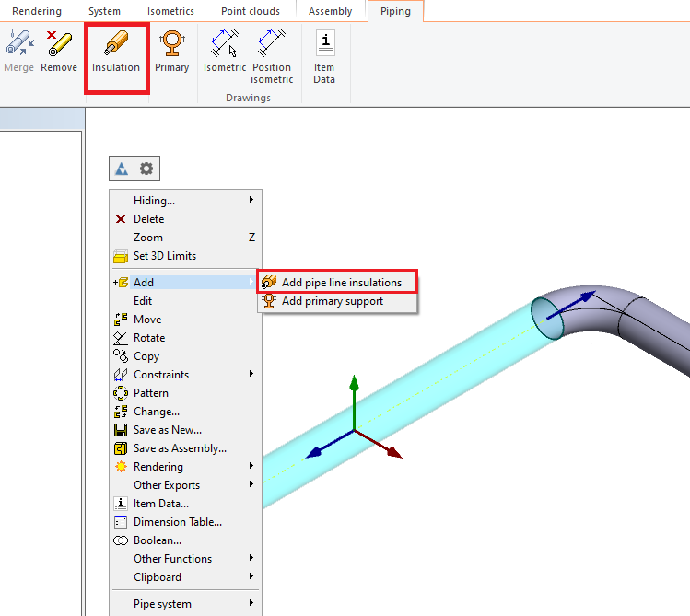
Task: Choose Add pipe line insulations
Action: pyautogui.click(x=341, y=283)
